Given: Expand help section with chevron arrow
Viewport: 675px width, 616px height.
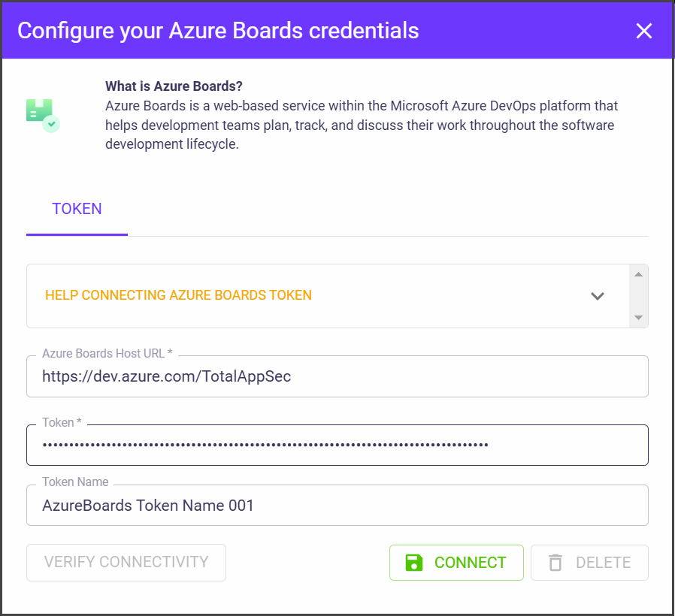Looking at the screenshot, I should (x=598, y=296).
